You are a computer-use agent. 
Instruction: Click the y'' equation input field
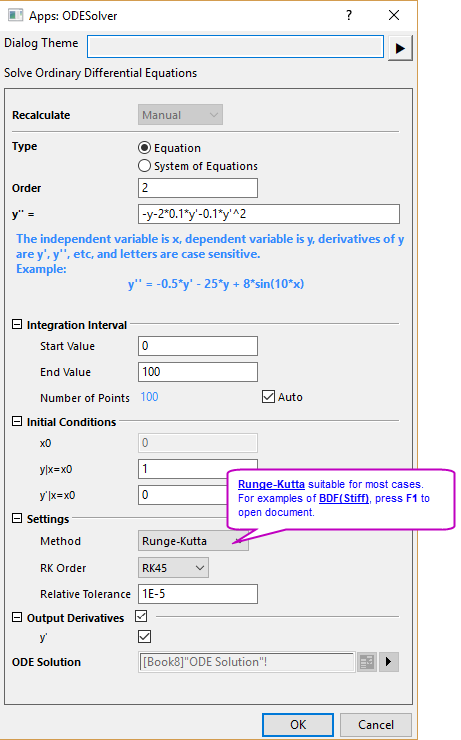[269, 214]
